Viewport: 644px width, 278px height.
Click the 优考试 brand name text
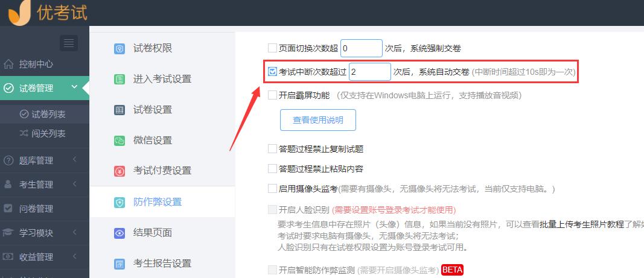62,12
